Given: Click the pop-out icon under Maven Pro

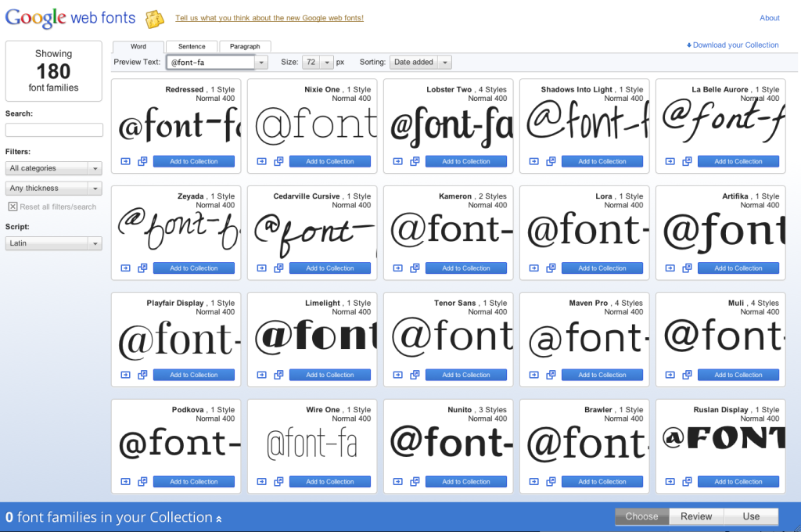Looking at the screenshot, I should tap(551, 375).
